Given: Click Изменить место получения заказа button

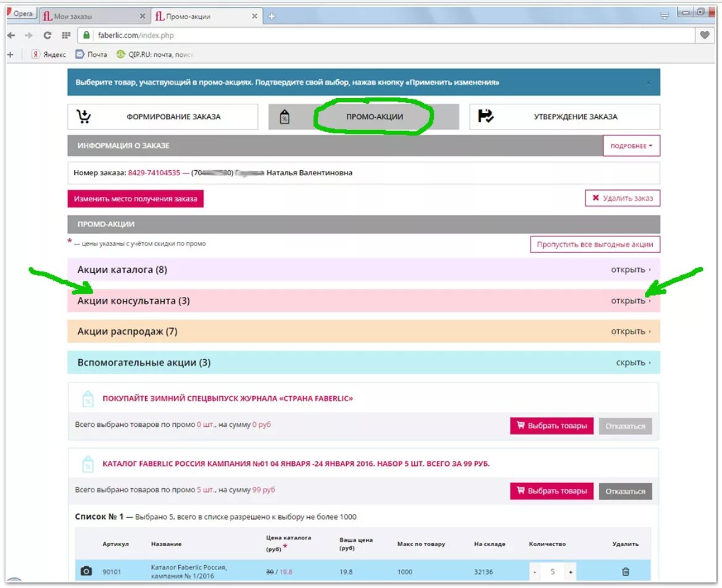Looking at the screenshot, I should coord(135,199).
